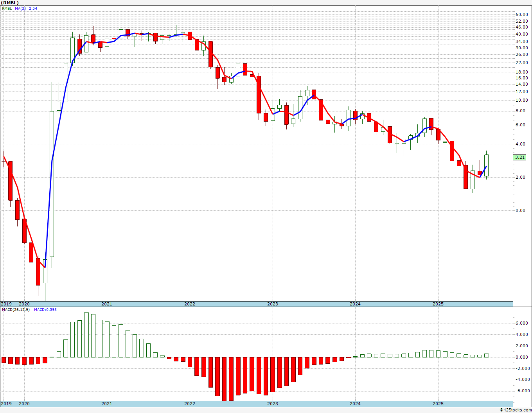Click the 6.000 MACD axis label
Image resolution: width=532 pixels, height=413 pixels.
(x=522, y=323)
